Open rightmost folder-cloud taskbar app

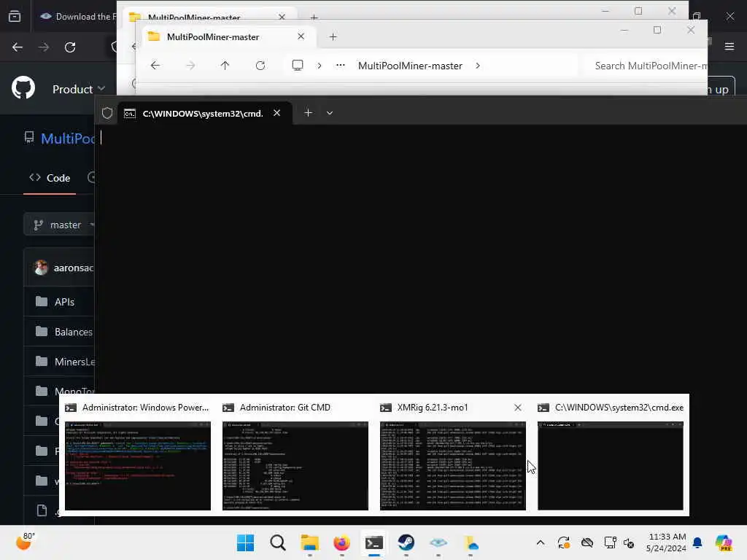(471, 542)
